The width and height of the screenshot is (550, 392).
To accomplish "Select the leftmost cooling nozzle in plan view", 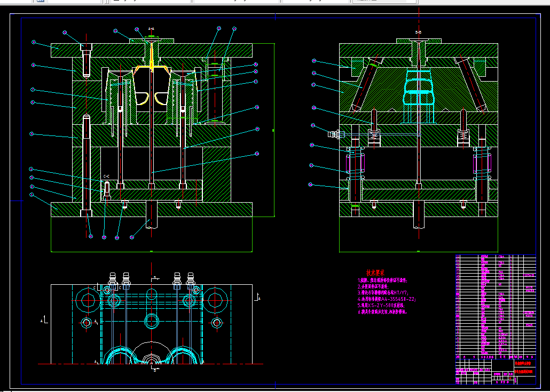I will point(112,278).
